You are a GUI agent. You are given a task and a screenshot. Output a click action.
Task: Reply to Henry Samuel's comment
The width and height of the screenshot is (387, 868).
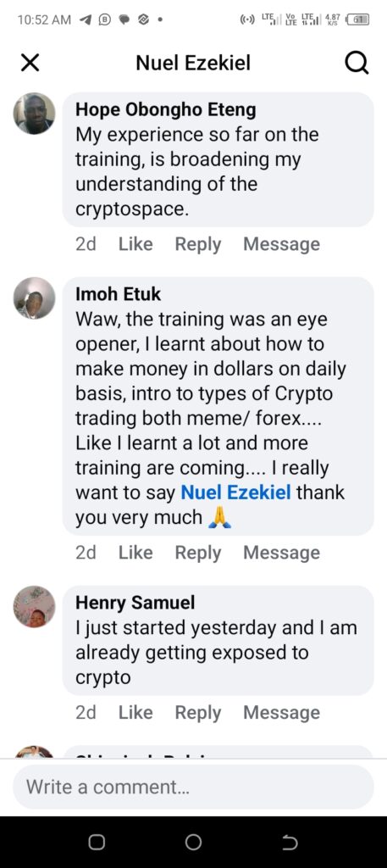[198, 712]
